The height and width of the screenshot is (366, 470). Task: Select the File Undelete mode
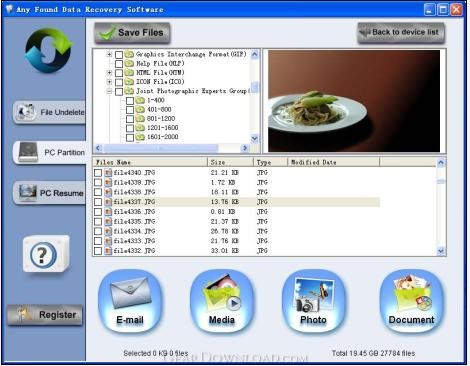pyautogui.click(x=49, y=112)
